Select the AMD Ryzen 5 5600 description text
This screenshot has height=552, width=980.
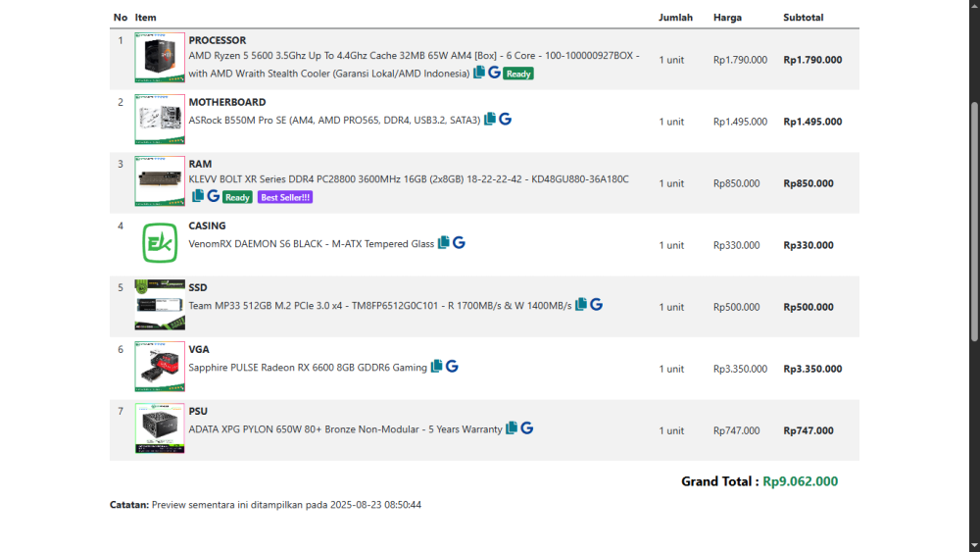pos(414,65)
